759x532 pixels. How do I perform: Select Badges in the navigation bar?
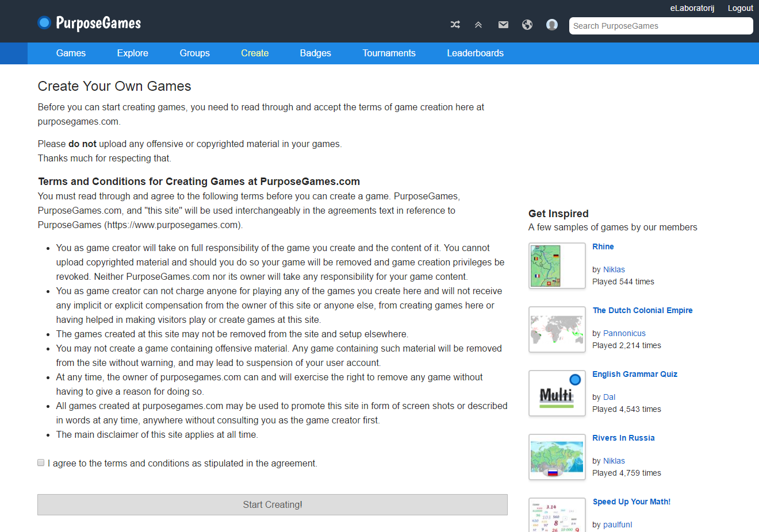pyautogui.click(x=315, y=53)
